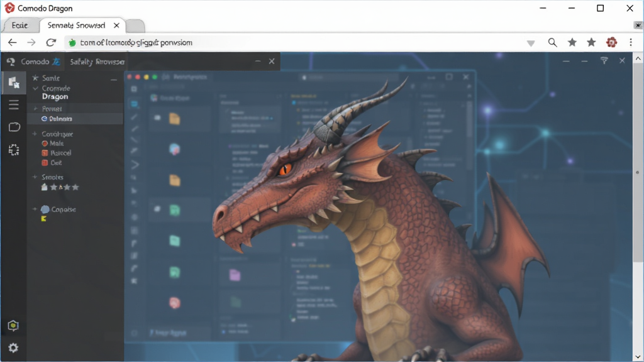Open the address bar dropdown triangle
Image resolution: width=644 pixels, height=362 pixels.
click(x=531, y=43)
